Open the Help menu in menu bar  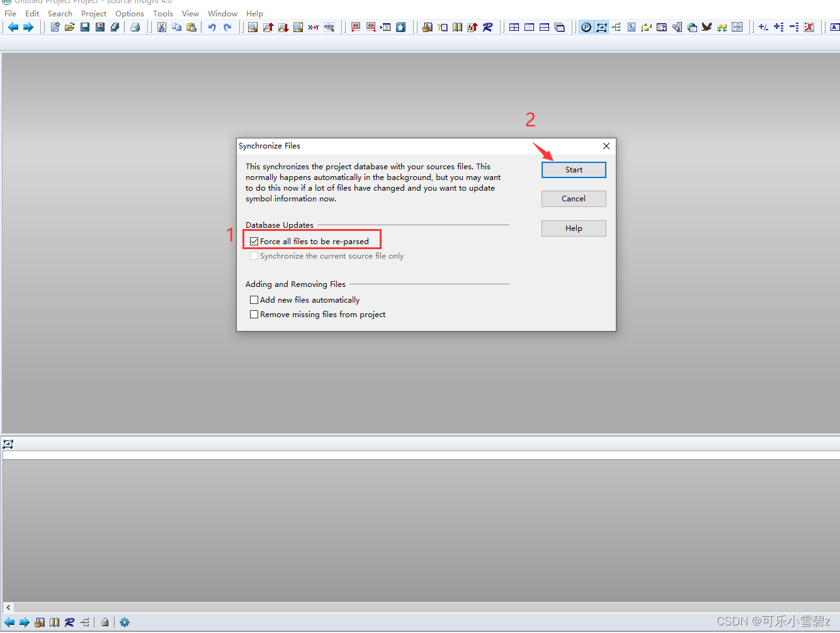click(254, 13)
